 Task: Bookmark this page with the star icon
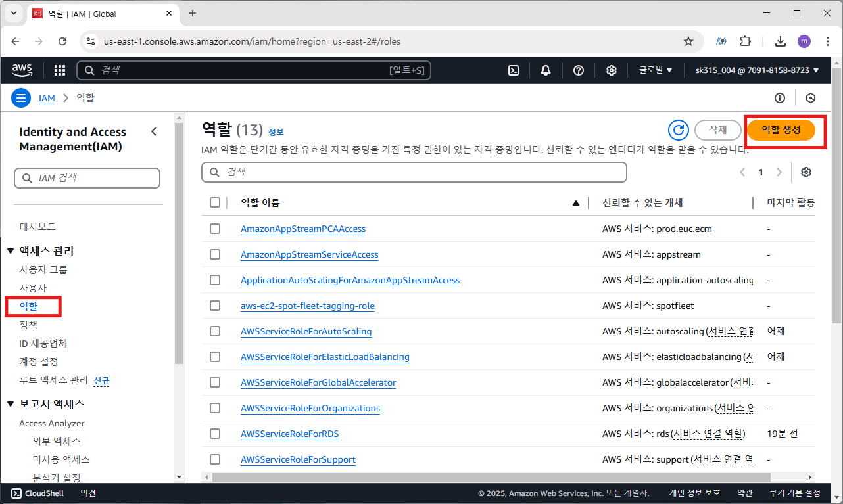pos(688,41)
